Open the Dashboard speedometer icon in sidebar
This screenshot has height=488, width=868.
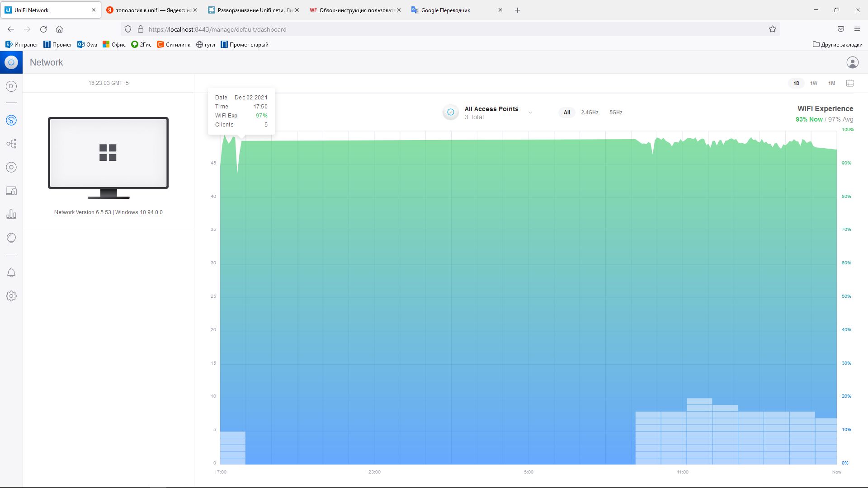[11, 120]
